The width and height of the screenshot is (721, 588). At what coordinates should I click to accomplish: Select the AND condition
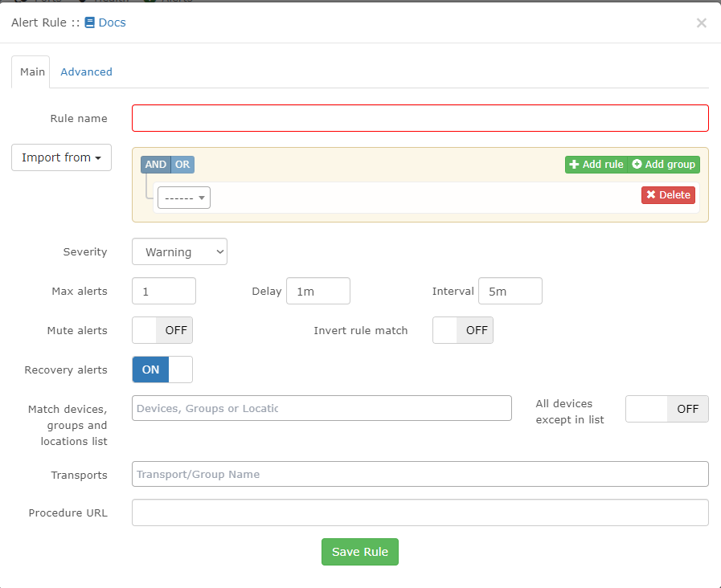tap(155, 165)
